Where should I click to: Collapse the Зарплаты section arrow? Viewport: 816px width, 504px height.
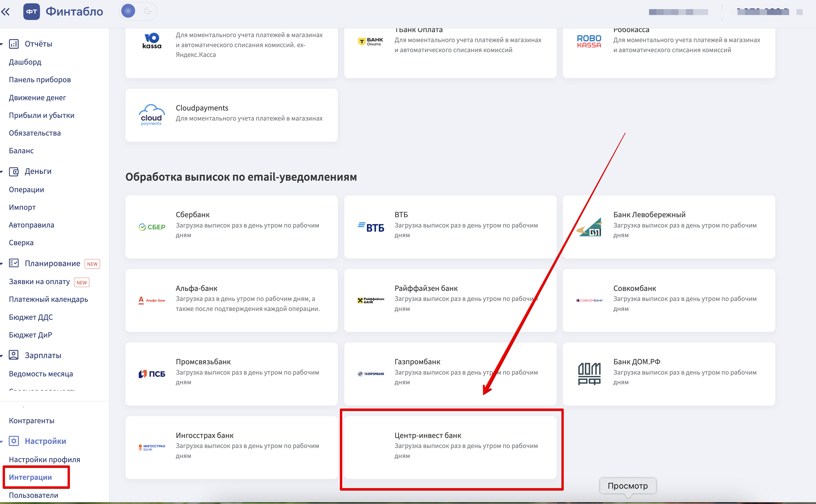2,356
